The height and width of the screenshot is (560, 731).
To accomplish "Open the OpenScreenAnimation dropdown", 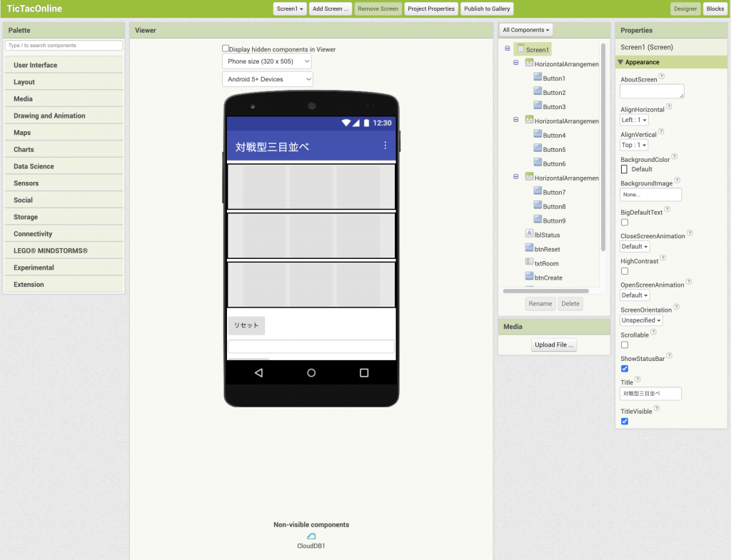I will pyautogui.click(x=635, y=295).
